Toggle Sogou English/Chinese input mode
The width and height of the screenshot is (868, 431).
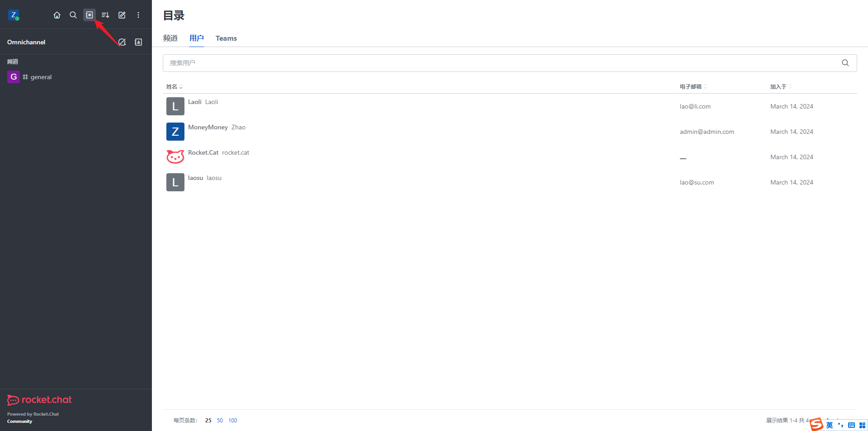830,425
